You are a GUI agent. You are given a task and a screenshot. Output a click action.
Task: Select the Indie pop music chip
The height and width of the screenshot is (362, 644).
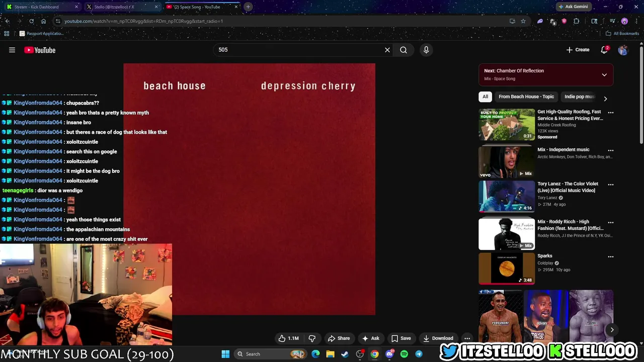[579, 97]
